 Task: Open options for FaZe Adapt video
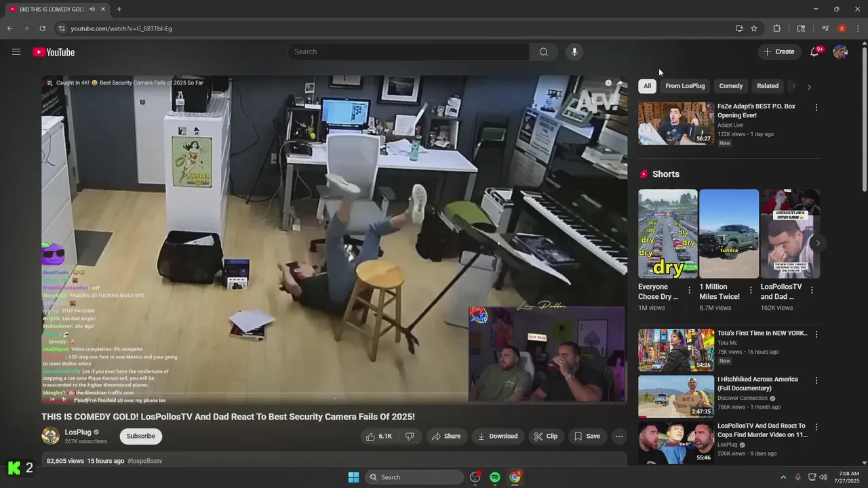point(816,108)
